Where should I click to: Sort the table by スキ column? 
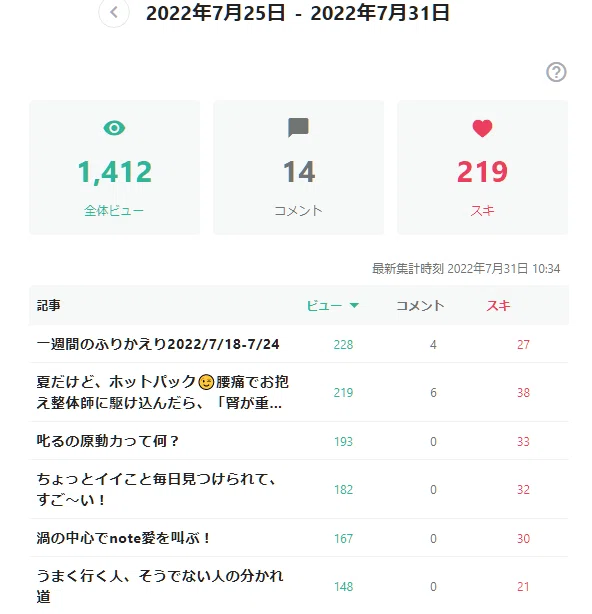[498, 305]
